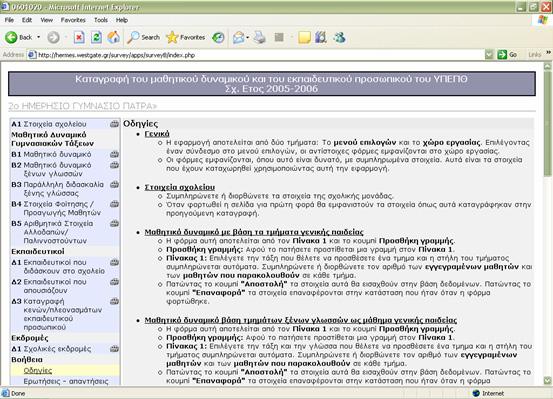Click the Done status bar text
Screen dimensions: 553x399
click(18, 393)
